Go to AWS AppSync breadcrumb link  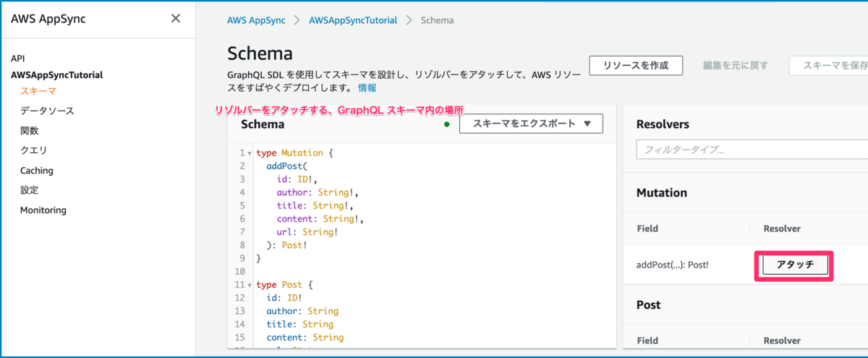coord(256,20)
